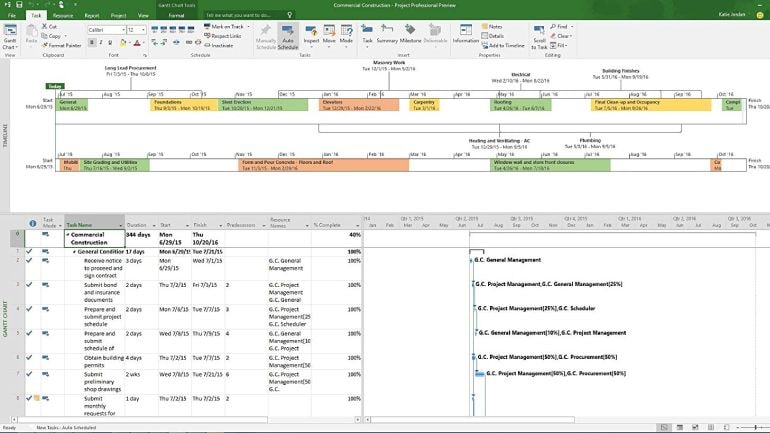Open the Task Name column filter dropdown

120,225
